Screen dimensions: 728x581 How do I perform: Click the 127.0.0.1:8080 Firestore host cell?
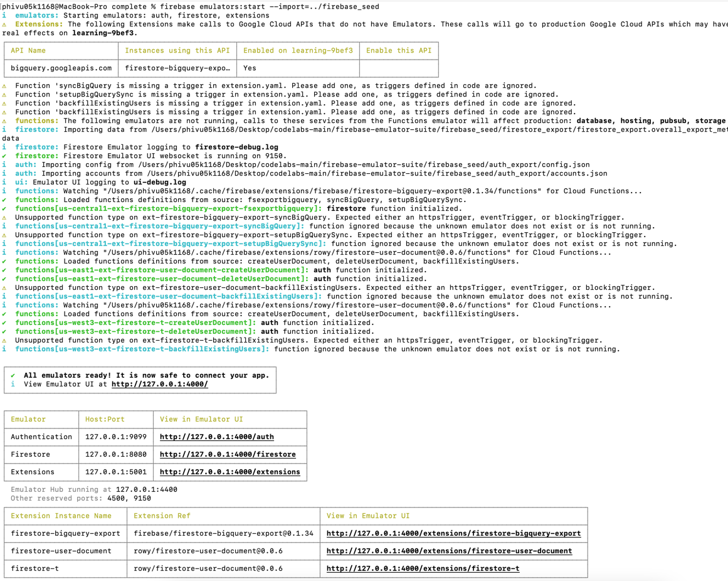click(x=116, y=454)
